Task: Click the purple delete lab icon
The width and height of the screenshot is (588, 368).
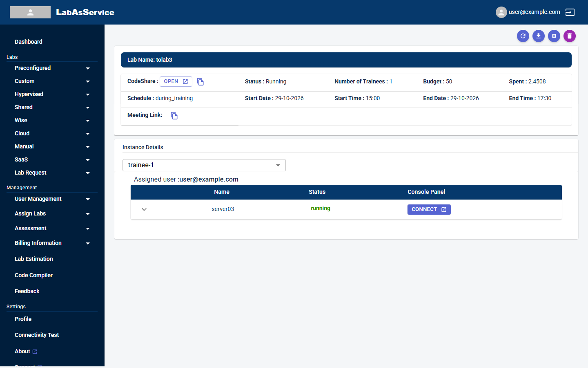Action: [570, 36]
